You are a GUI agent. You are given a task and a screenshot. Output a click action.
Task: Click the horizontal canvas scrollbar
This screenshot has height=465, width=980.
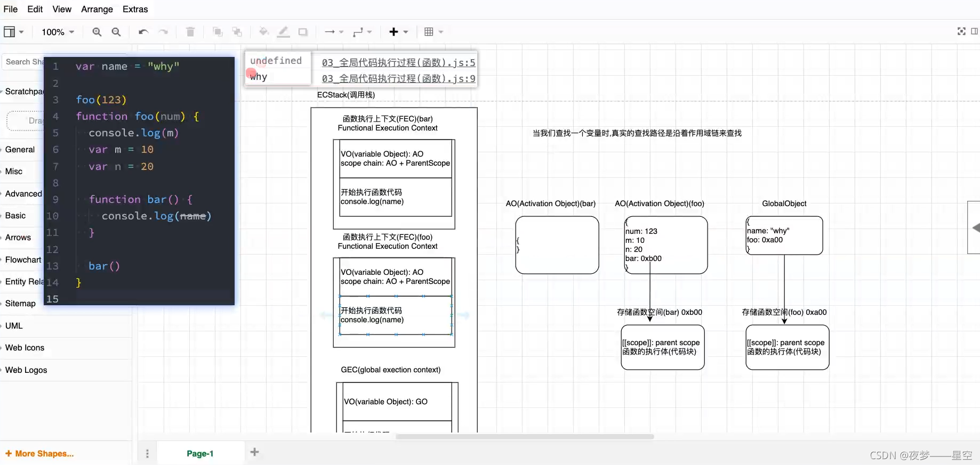click(x=525, y=437)
